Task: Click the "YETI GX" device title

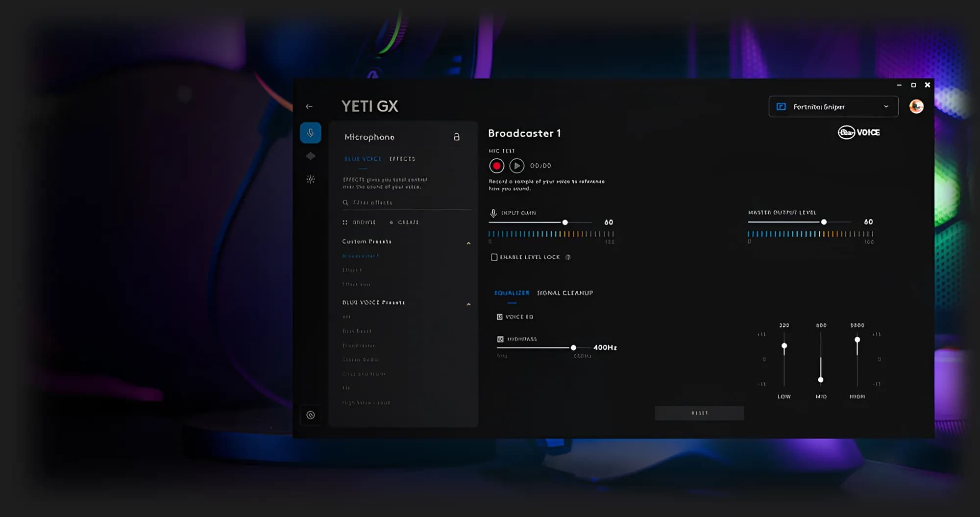Action: point(370,106)
